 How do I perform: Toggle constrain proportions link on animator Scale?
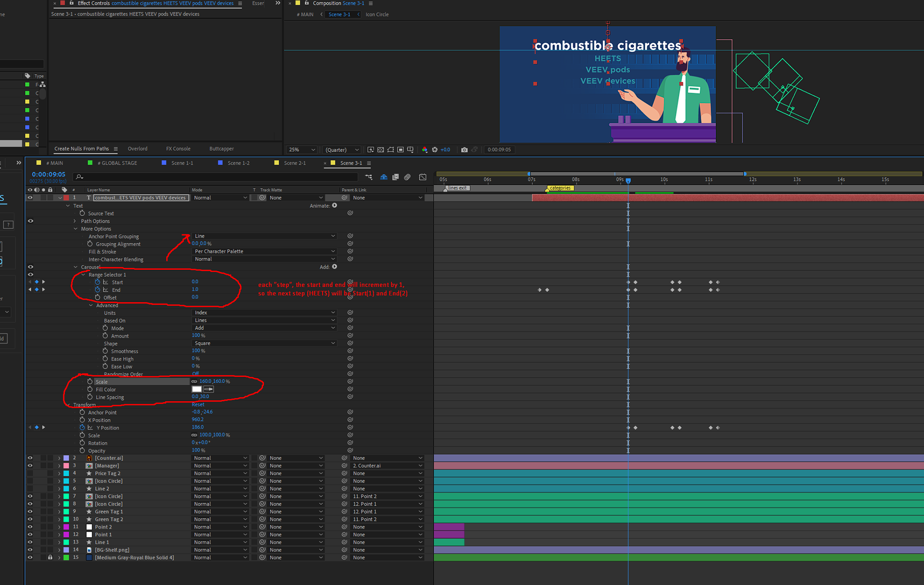pyautogui.click(x=194, y=382)
